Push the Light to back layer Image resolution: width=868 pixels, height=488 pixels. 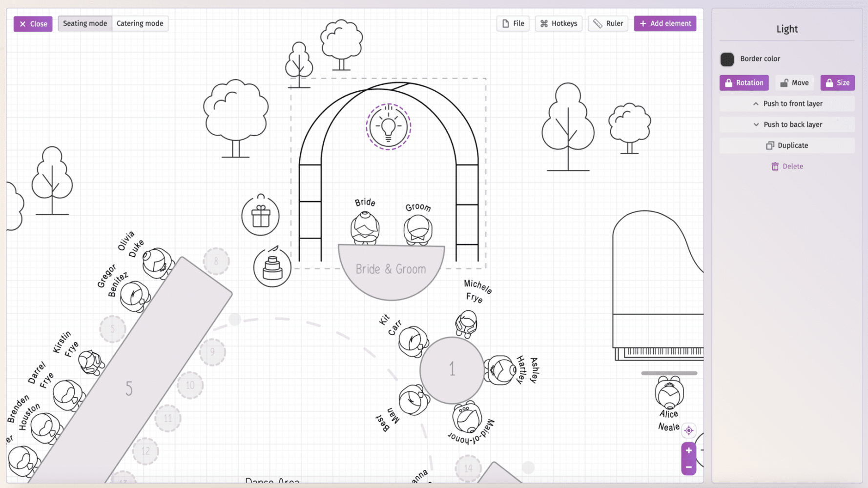[x=787, y=124]
